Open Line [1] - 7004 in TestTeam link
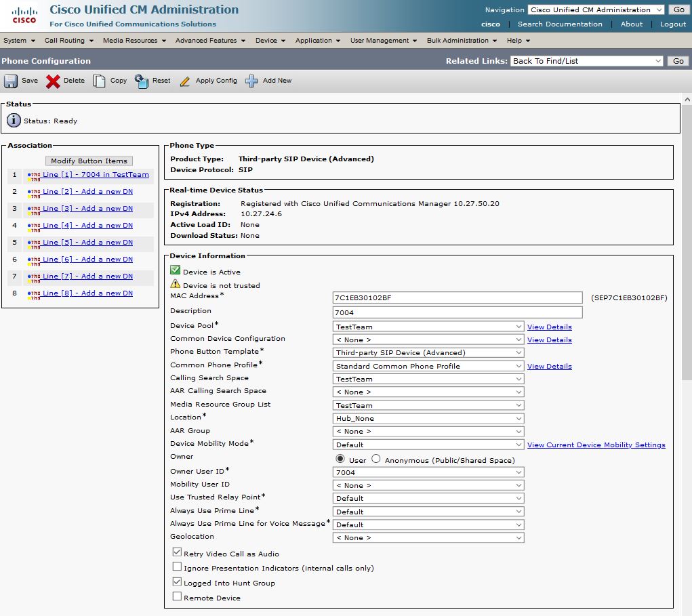692x616 pixels. pos(96,175)
